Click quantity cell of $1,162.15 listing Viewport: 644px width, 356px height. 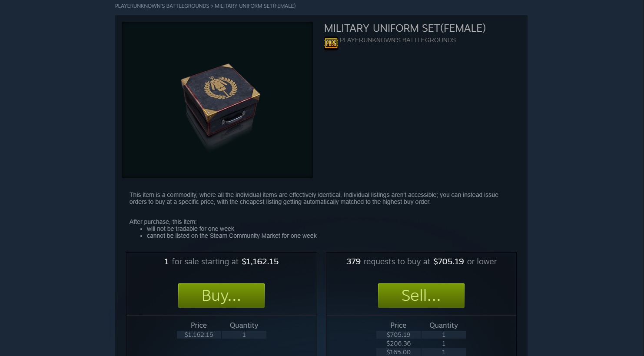[x=244, y=335]
